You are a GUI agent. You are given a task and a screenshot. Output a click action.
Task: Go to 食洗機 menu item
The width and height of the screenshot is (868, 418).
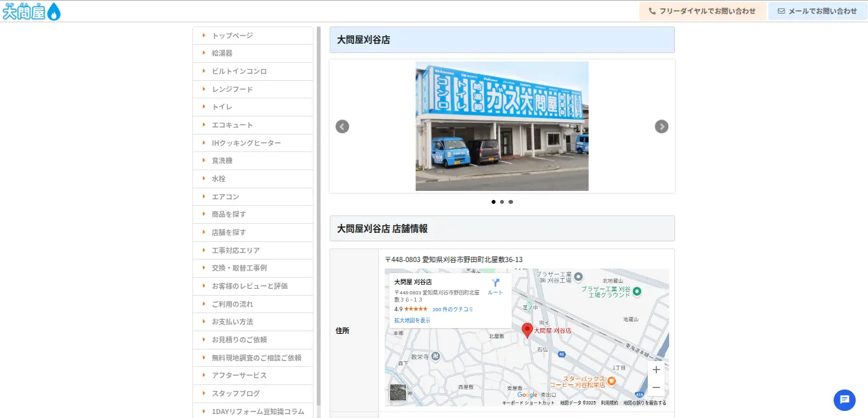[253, 160]
